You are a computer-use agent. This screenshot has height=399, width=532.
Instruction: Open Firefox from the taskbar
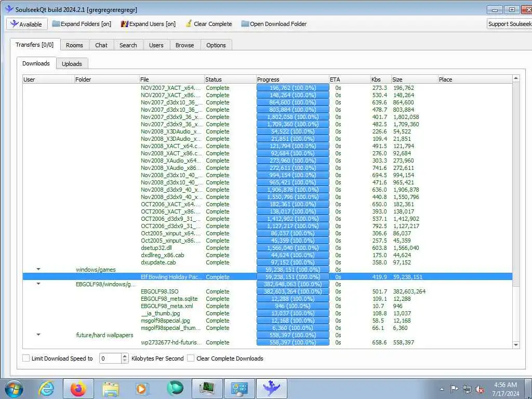point(78,389)
